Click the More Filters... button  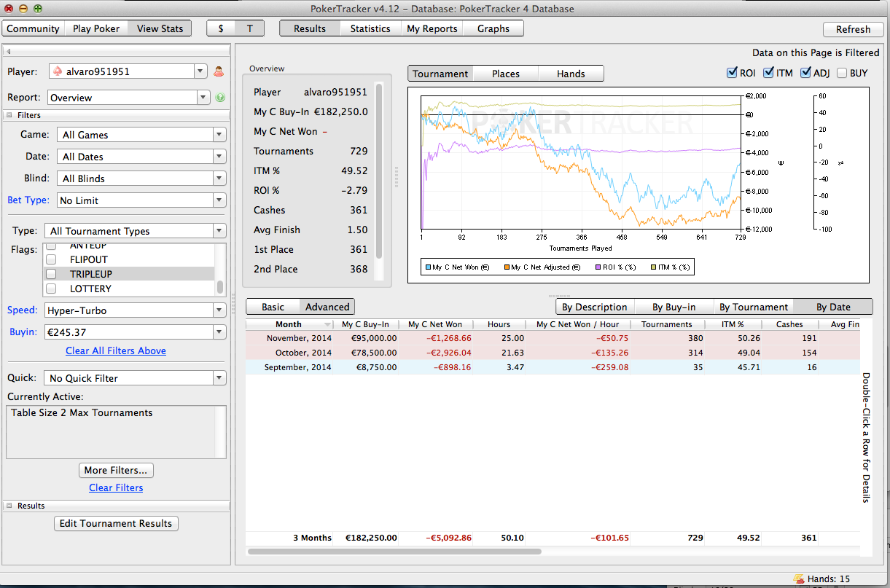coord(116,470)
